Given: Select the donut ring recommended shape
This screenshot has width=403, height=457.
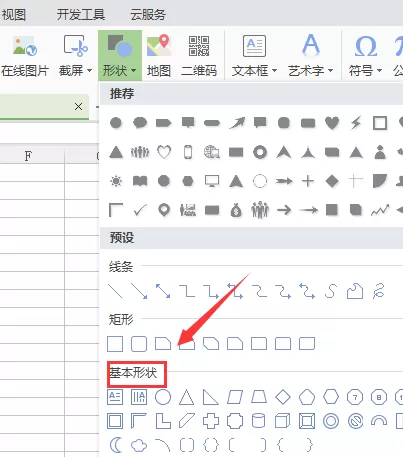Looking at the screenshot, I should pyautogui.click(x=260, y=152).
